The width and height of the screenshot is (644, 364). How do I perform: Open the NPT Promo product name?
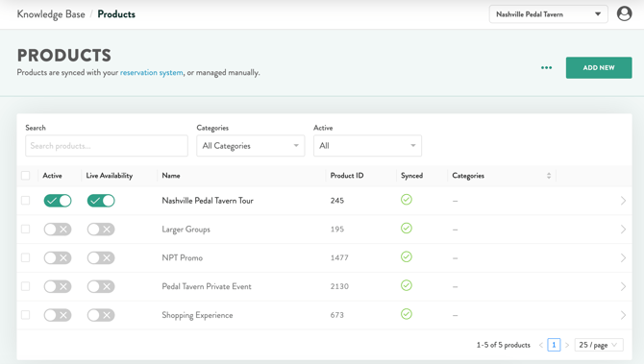(183, 258)
